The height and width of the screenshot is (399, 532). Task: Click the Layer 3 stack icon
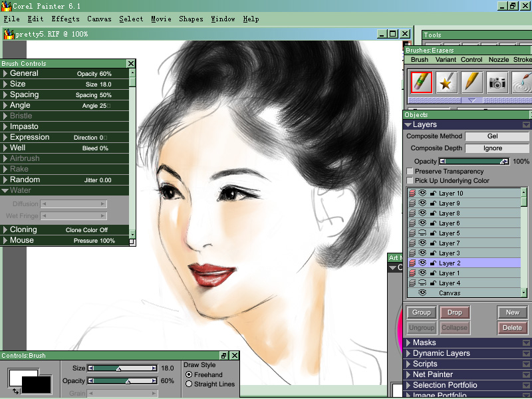412,253
